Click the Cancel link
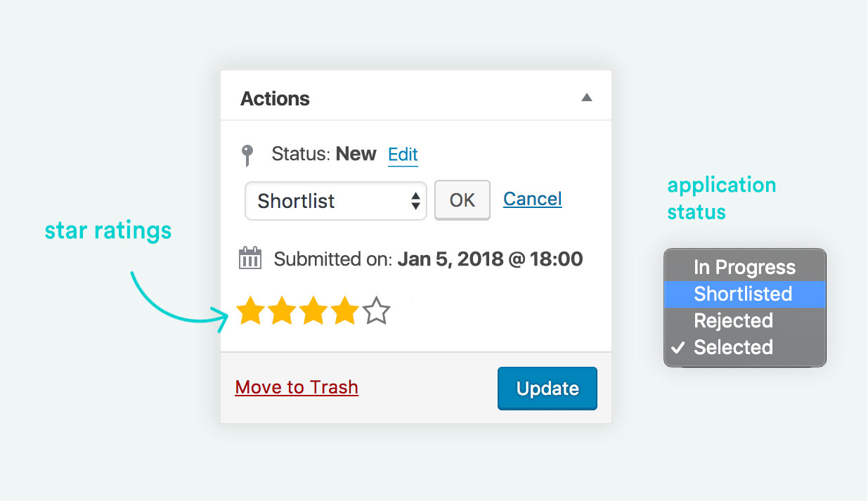Screen dimensions: 868x501 click(533, 199)
